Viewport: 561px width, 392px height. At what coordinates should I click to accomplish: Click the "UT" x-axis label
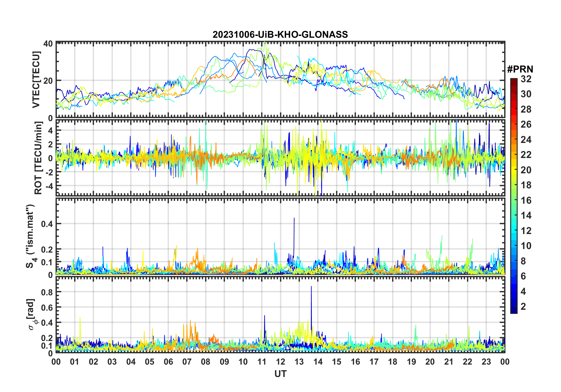click(x=280, y=374)
